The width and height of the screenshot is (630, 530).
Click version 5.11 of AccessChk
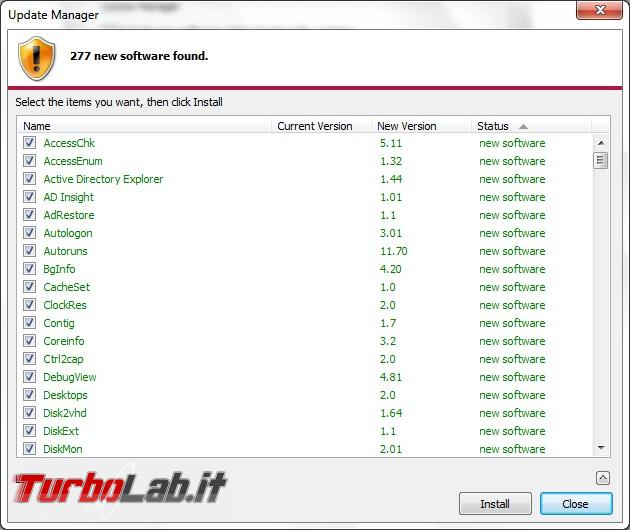tap(391, 143)
